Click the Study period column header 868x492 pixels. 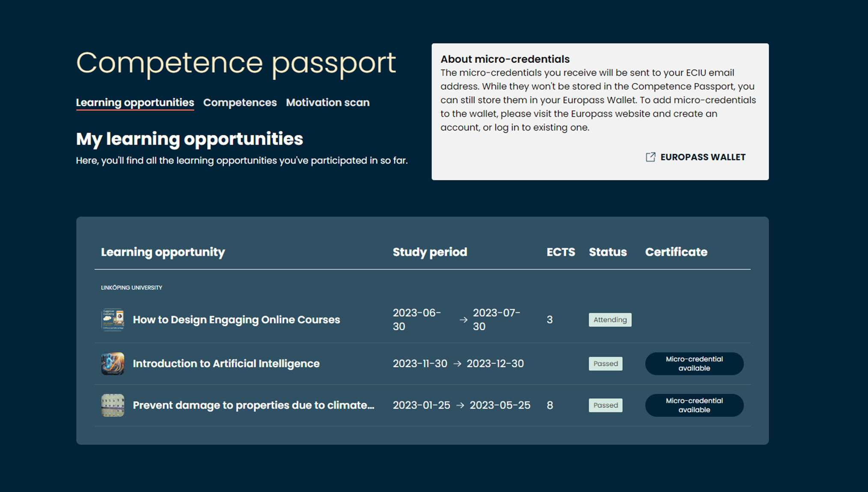(x=430, y=252)
